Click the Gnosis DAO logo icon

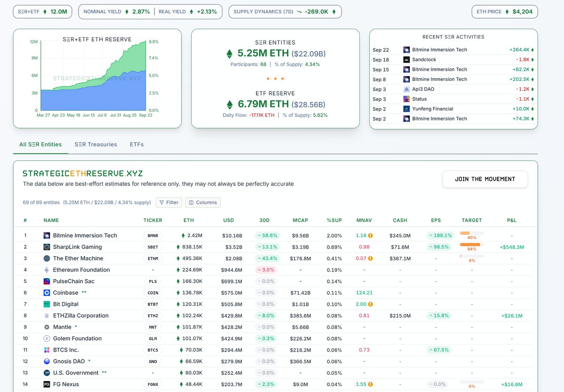tap(47, 361)
